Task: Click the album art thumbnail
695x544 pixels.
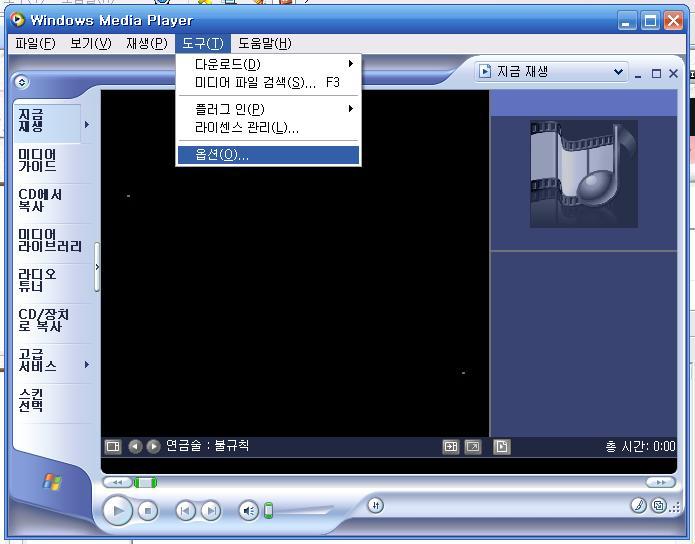Action: click(x=584, y=174)
